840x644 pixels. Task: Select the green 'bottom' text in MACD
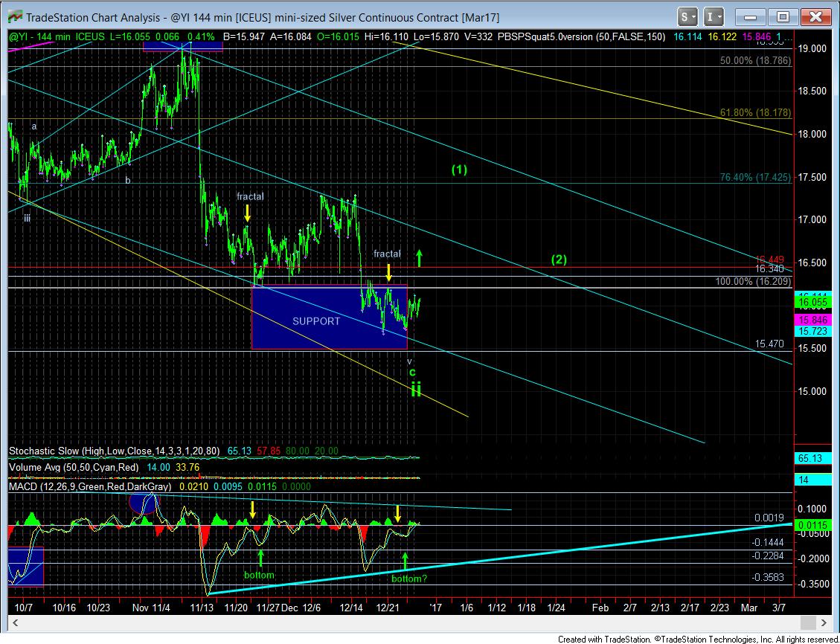coord(259,575)
